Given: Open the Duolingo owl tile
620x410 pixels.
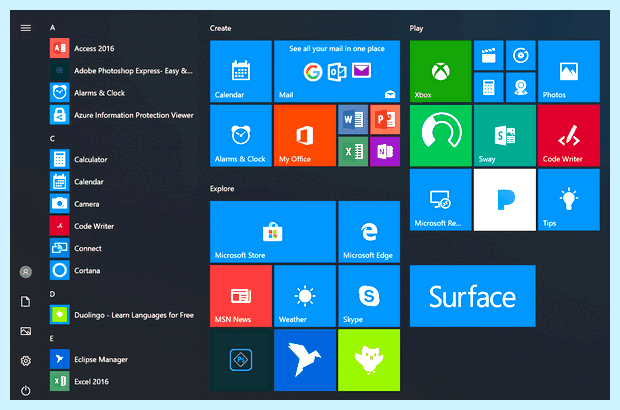Looking at the screenshot, I should coord(369,360).
